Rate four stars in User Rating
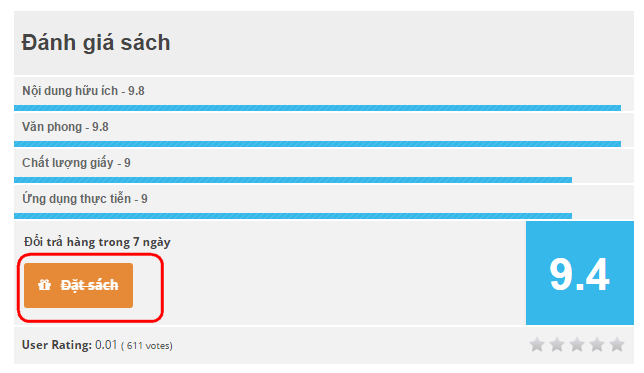 597,344
